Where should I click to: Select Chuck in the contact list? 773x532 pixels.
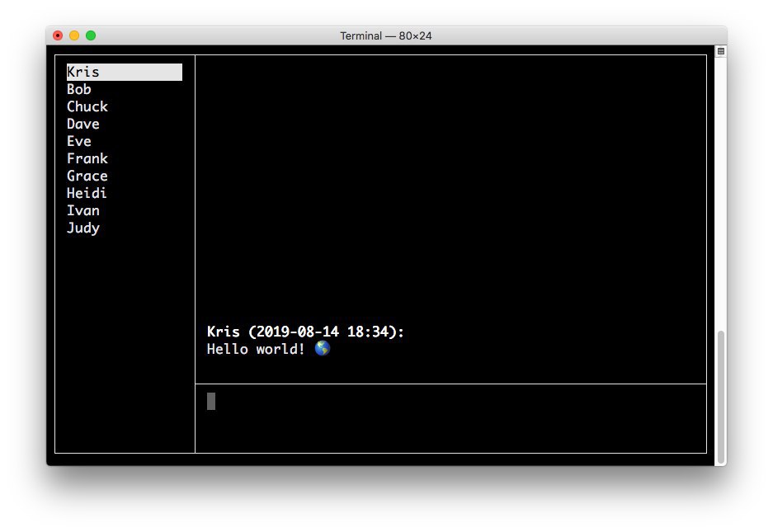(x=87, y=106)
